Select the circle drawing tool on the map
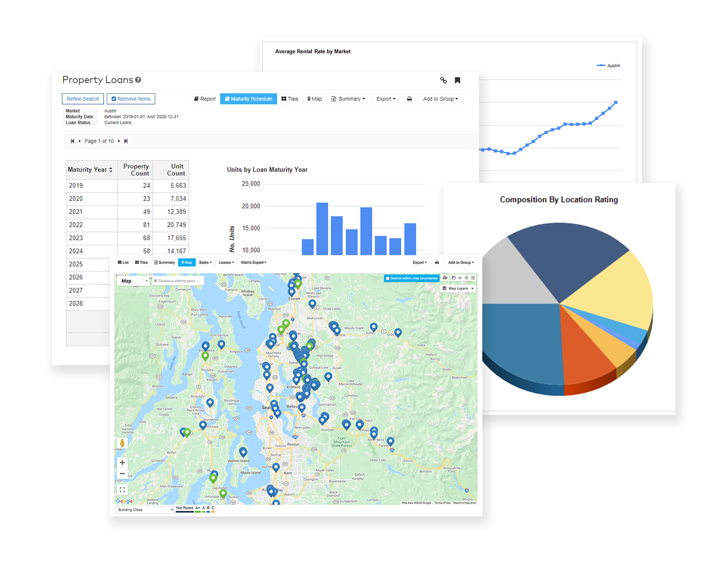 [x=466, y=278]
